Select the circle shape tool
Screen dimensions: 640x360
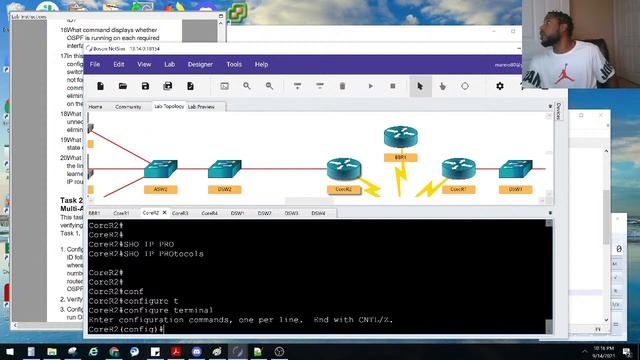[465, 86]
